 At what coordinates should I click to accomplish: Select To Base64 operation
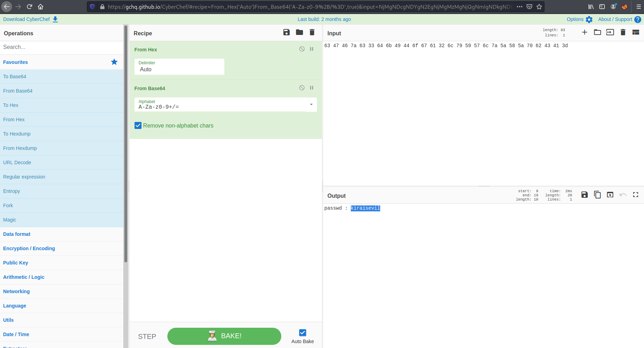pyautogui.click(x=61, y=77)
